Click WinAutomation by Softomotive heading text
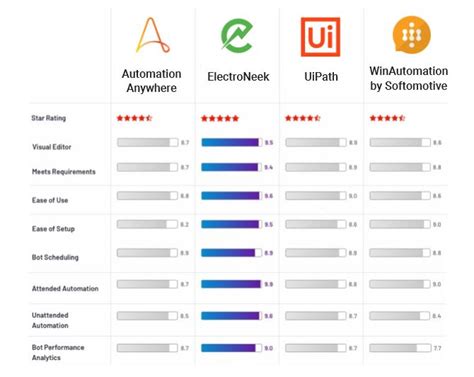 (x=409, y=78)
